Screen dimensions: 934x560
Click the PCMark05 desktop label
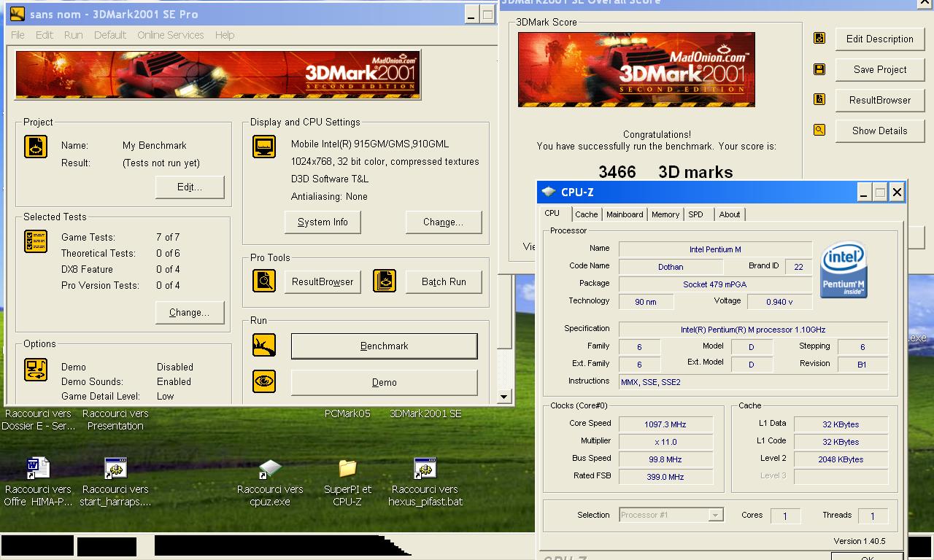click(347, 413)
